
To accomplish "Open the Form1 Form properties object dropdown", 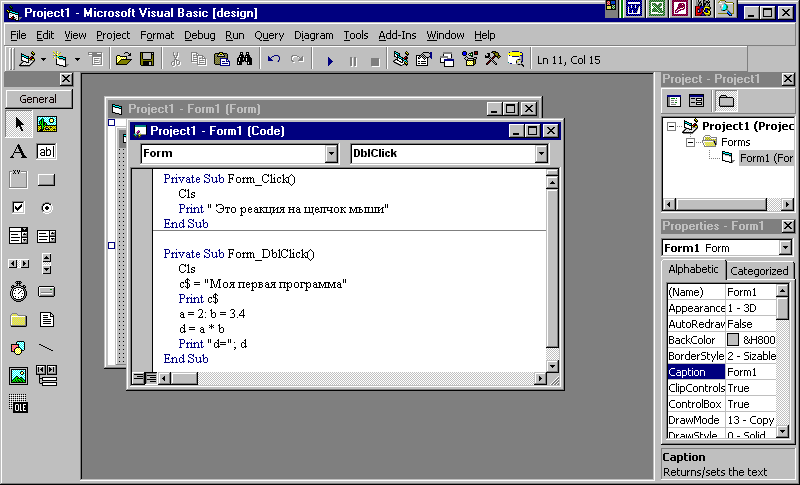I will 785,248.
